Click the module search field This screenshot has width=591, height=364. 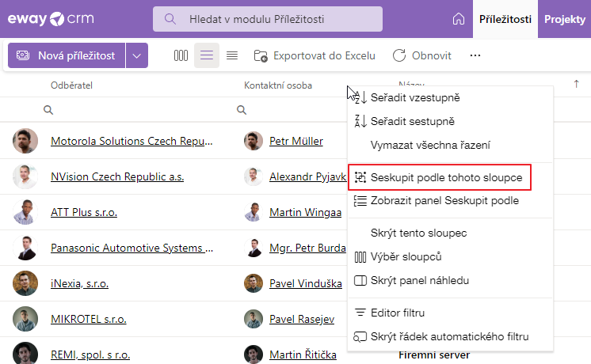268,19
